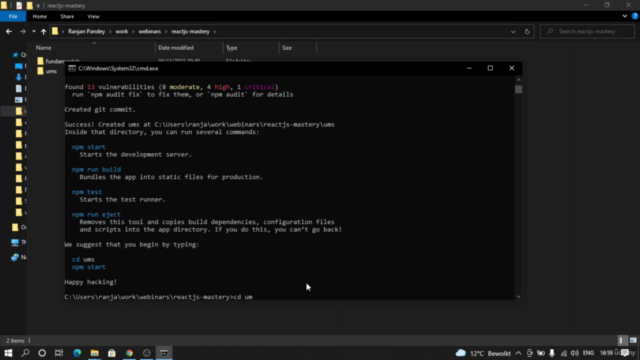This screenshot has width=640, height=360.
Task: Navigate to Ranjan Pandey breadcrumb
Action: 87,31
